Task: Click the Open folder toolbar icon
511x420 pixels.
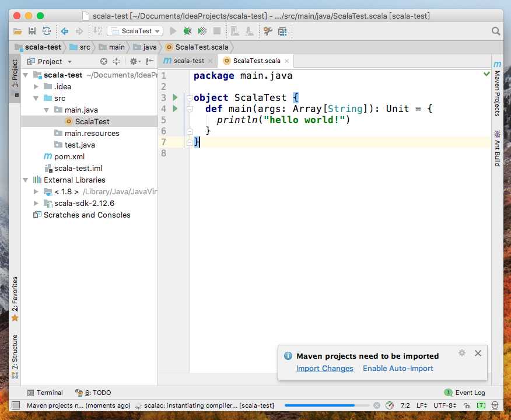Action: tap(17, 32)
